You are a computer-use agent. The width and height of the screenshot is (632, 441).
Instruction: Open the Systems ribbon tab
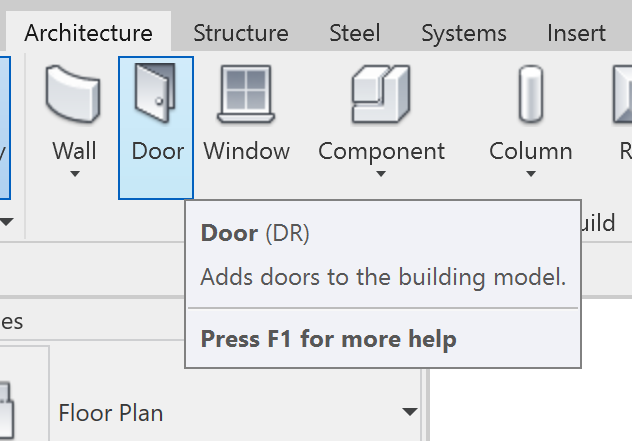pos(465,33)
